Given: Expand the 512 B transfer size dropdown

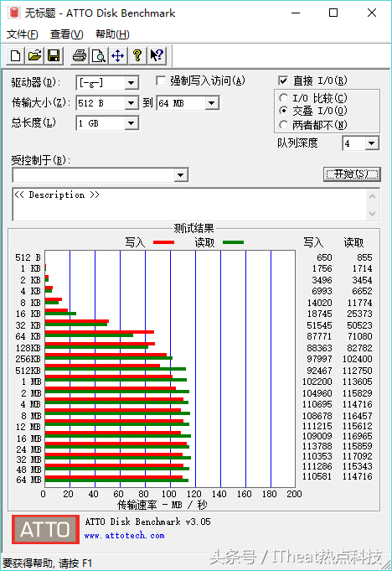Looking at the screenshot, I should pyautogui.click(x=131, y=103).
